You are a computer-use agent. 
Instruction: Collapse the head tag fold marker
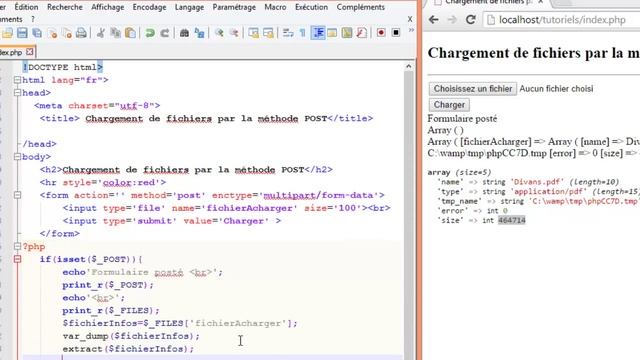(x=17, y=93)
